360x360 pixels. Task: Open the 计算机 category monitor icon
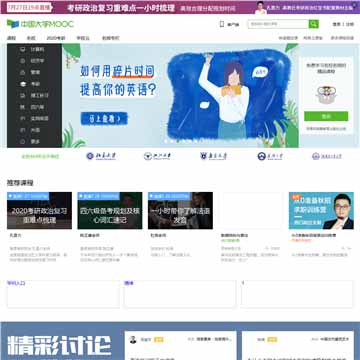pyautogui.click(x=23, y=49)
